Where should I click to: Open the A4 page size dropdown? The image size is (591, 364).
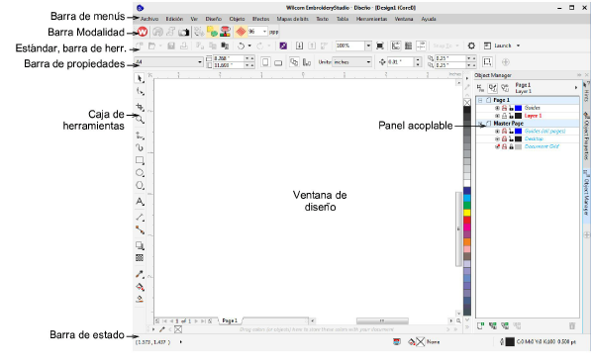click(x=200, y=62)
